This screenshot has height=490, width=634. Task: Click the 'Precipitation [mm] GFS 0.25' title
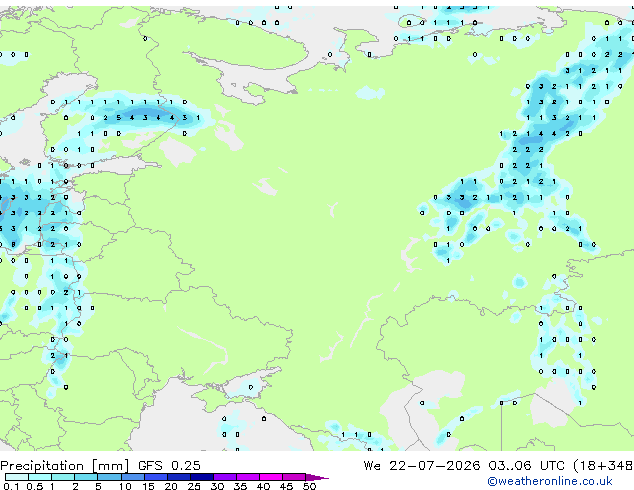click(100, 466)
